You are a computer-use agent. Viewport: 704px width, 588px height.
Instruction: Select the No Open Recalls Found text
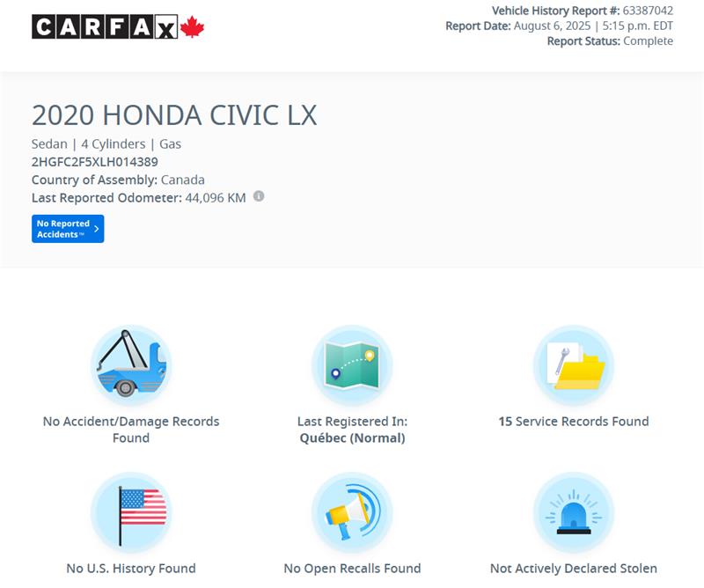point(353,569)
